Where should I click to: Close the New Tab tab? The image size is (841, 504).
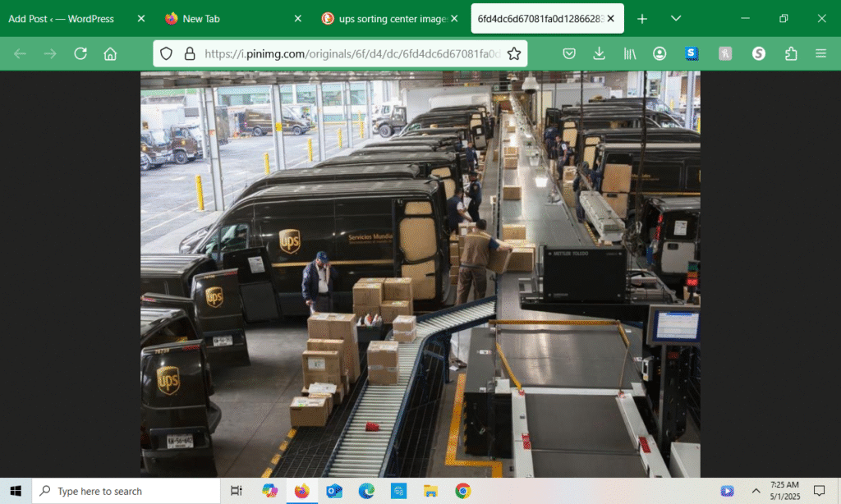297,19
